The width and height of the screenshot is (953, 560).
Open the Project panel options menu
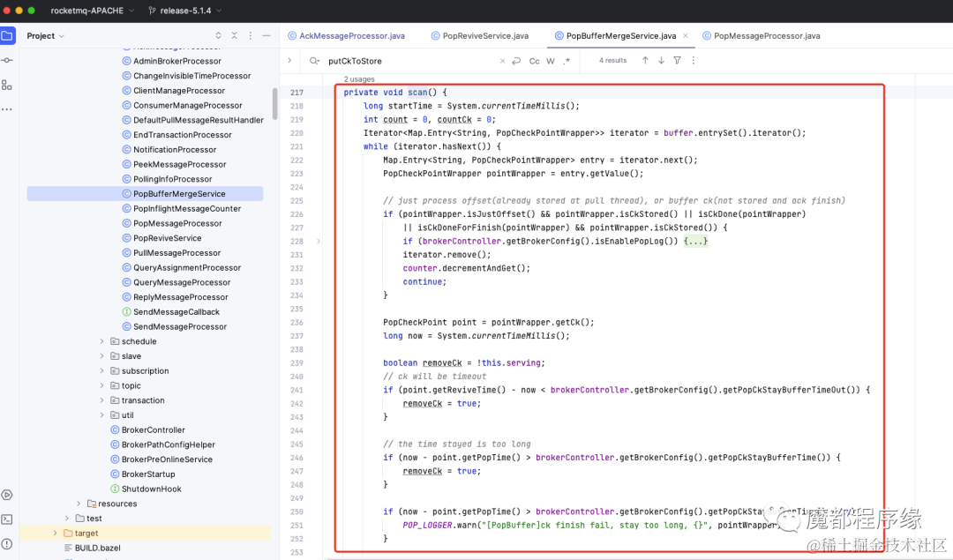[251, 36]
